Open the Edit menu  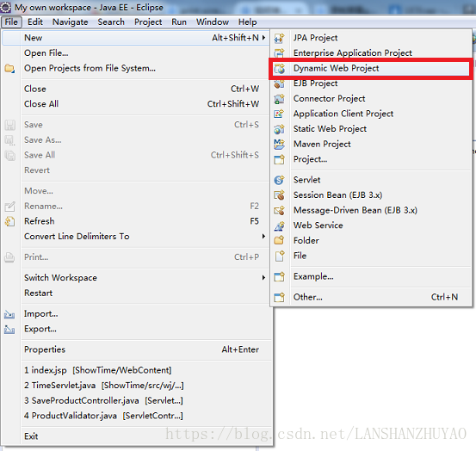tap(35, 22)
